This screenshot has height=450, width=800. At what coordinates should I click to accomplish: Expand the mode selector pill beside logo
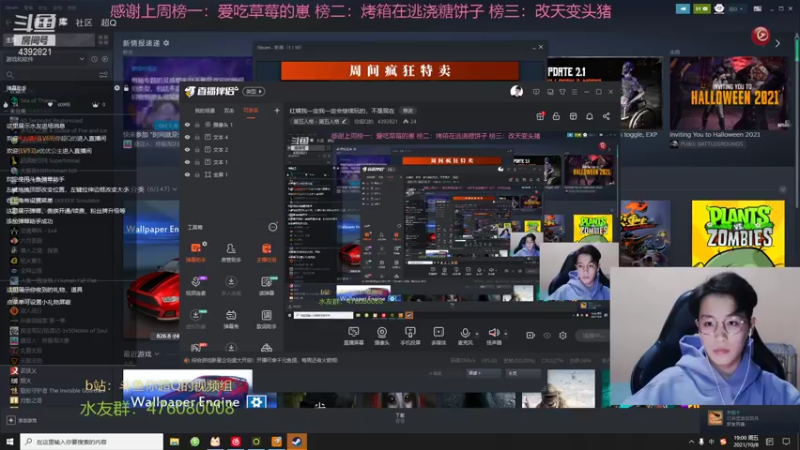click(254, 92)
